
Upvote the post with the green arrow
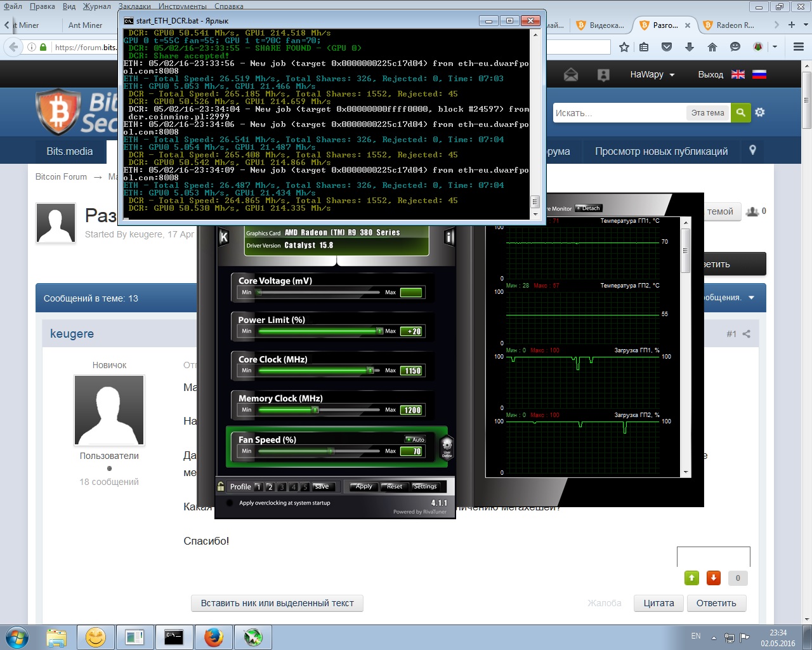pyautogui.click(x=691, y=578)
